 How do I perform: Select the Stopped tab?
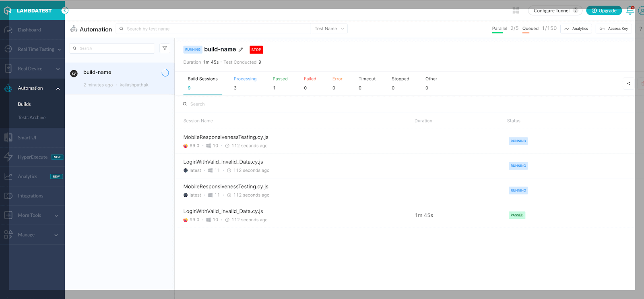click(x=400, y=83)
